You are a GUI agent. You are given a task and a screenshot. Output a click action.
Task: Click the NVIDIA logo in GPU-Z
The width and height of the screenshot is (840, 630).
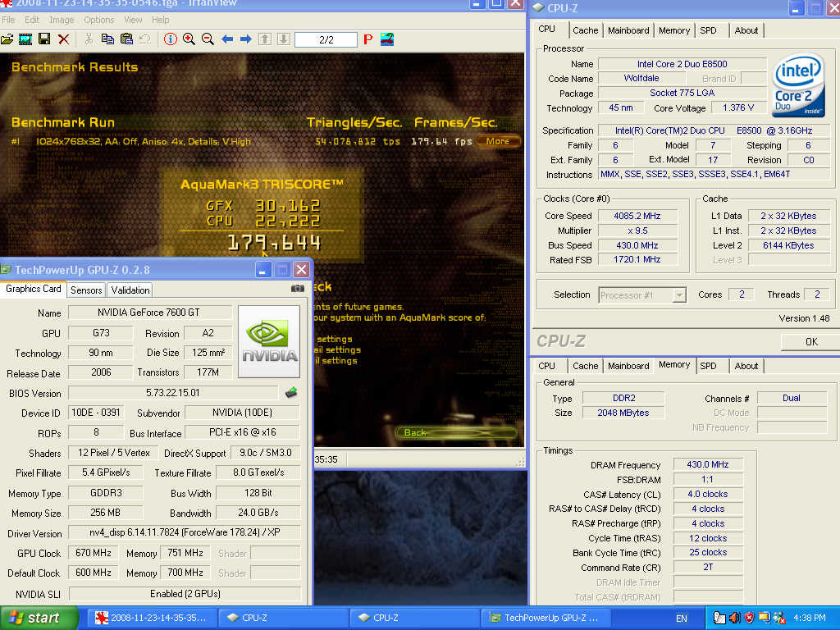click(x=269, y=341)
